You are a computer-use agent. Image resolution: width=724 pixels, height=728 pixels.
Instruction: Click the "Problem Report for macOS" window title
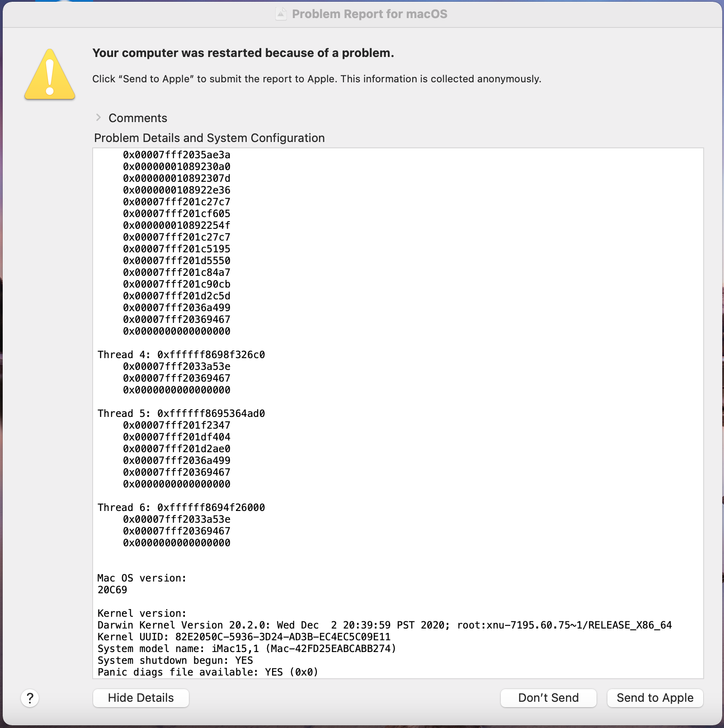[x=370, y=14]
